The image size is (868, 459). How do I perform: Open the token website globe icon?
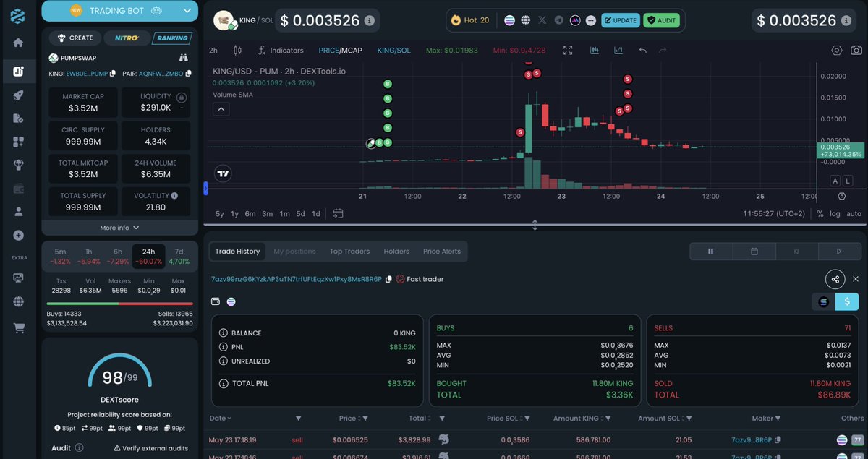click(x=526, y=20)
